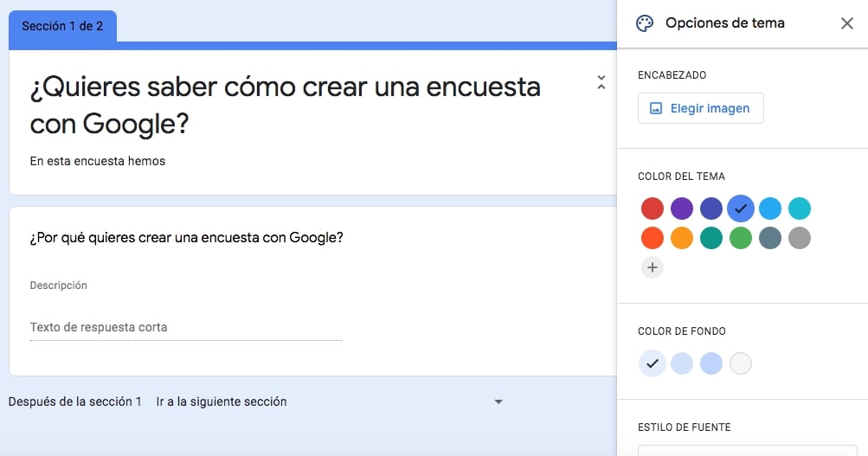
Task: Click the palette icon beside Opciones de tema
Action: pyautogui.click(x=645, y=23)
